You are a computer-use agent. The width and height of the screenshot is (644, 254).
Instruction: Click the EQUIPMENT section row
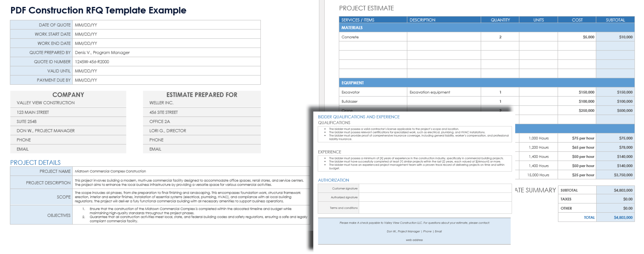click(486, 83)
